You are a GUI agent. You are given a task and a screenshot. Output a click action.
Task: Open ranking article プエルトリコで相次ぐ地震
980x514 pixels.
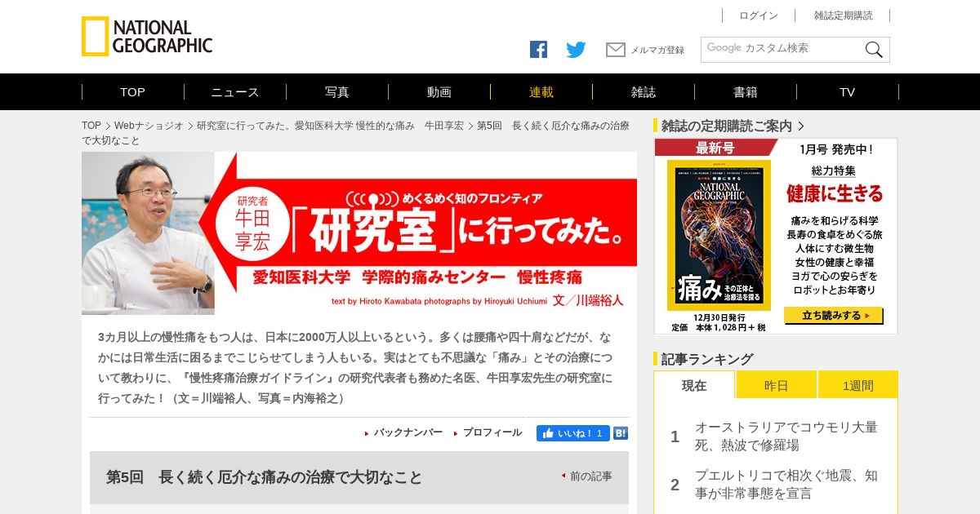click(786, 485)
